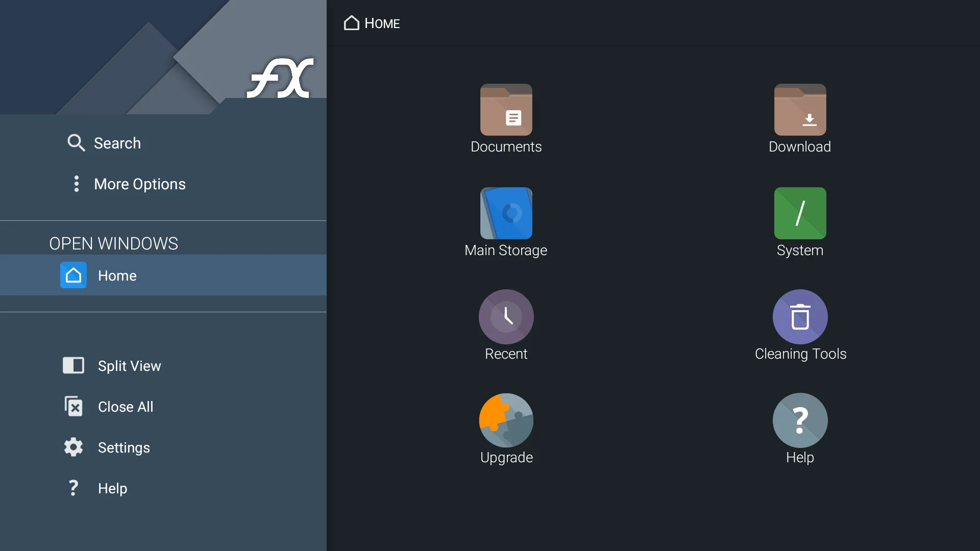Image resolution: width=980 pixels, height=551 pixels.
Task: Click the home icon in the top breadcrumb
Action: tap(352, 23)
